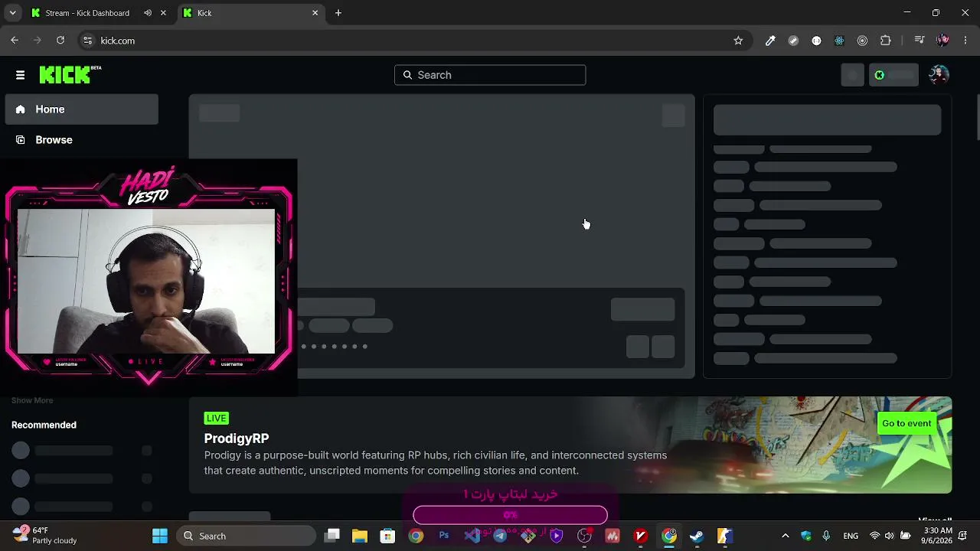Open Visual Studio Code from the taskbar
This screenshot has width=980, height=551.
472,536
